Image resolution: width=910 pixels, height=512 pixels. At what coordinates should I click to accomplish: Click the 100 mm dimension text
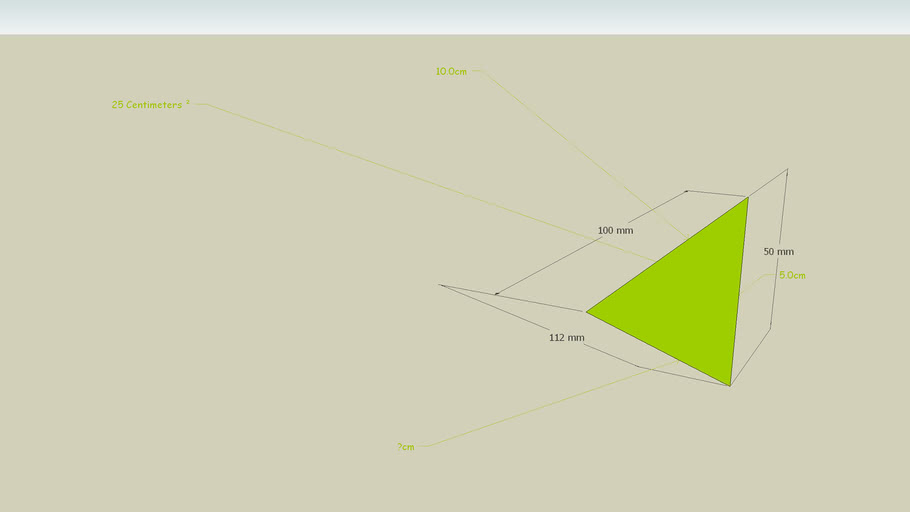(615, 231)
